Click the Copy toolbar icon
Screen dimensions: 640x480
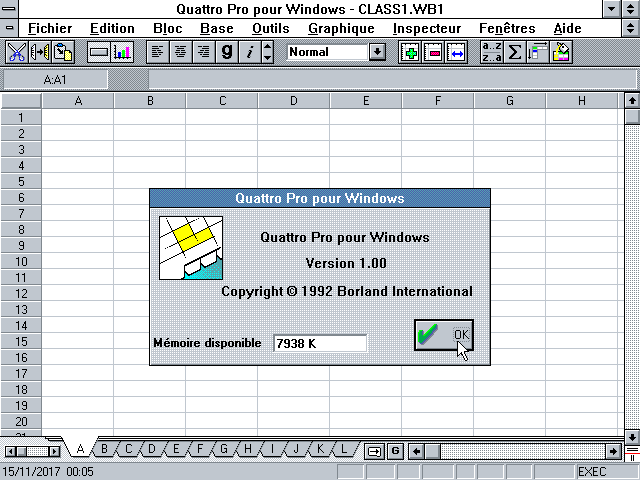point(40,52)
